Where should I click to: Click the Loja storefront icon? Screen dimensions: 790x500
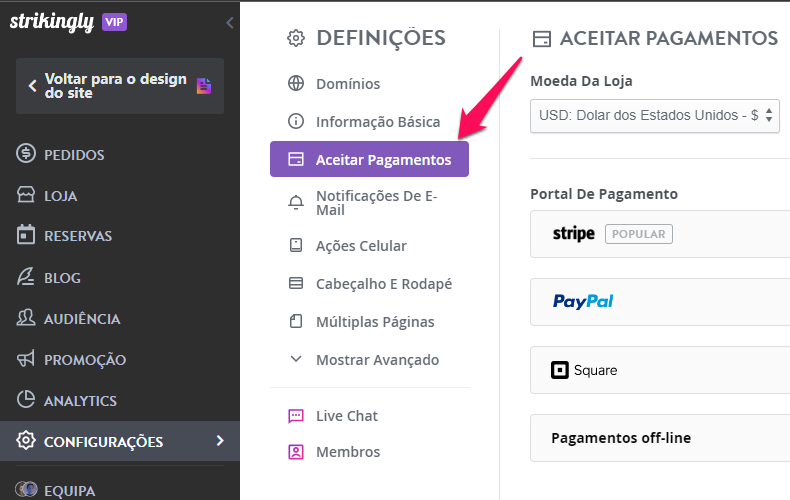click(x=26, y=195)
